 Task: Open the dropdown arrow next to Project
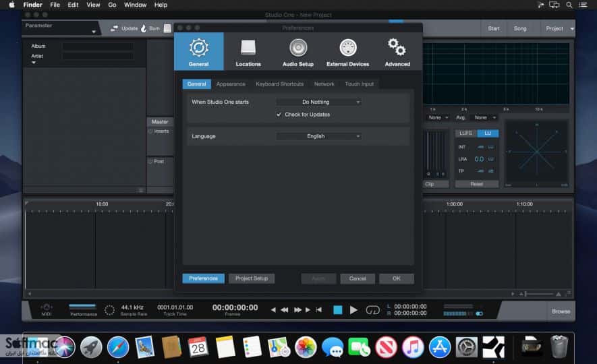tap(571, 29)
